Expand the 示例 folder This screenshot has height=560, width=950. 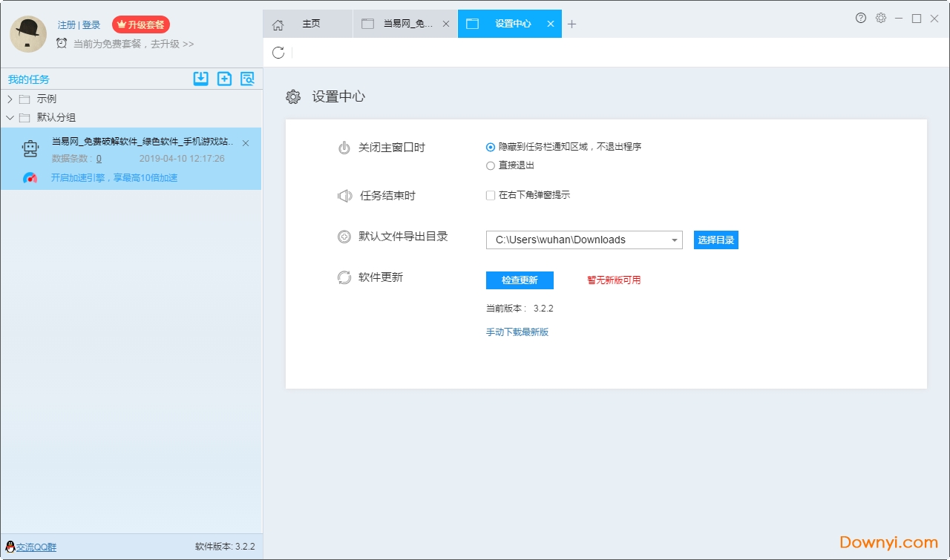click(x=10, y=98)
